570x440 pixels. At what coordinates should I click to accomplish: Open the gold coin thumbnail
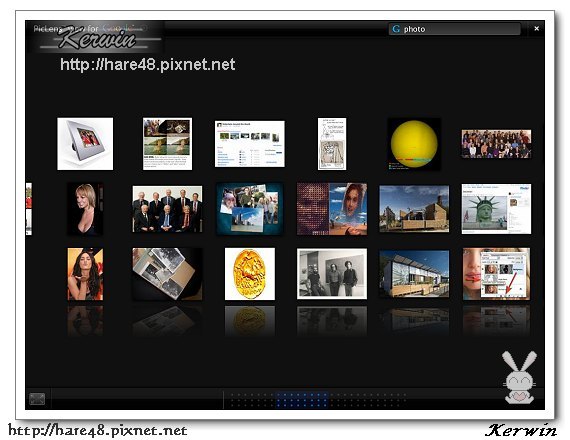coord(250,274)
